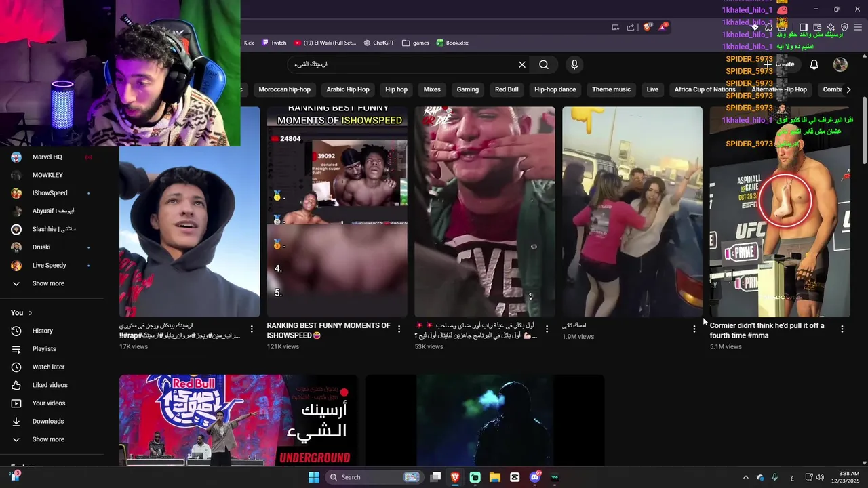Open the YouTube account avatar menu
The height and width of the screenshot is (488, 868).
click(x=840, y=64)
